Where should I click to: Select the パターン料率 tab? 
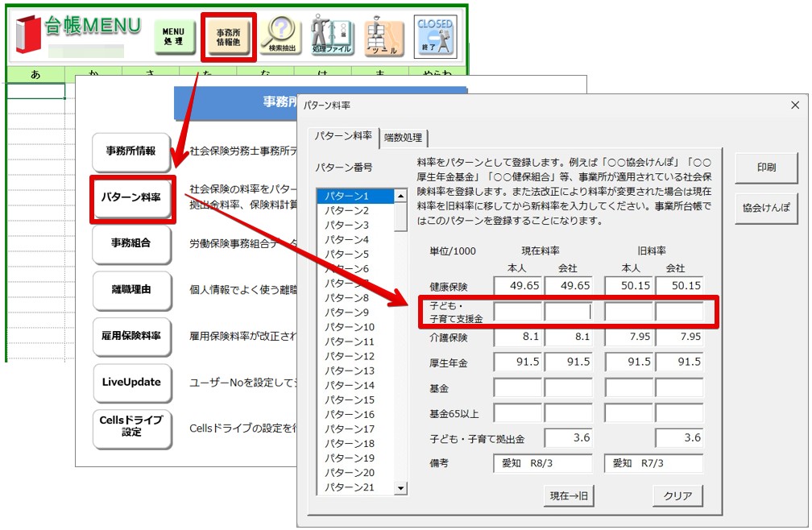pos(343,135)
